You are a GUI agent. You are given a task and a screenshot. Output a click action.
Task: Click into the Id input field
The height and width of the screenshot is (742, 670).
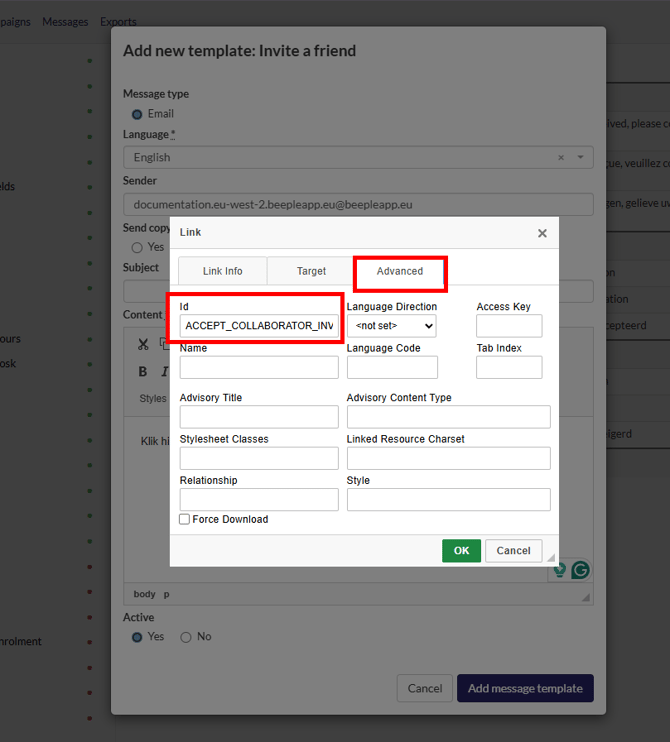click(x=259, y=326)
